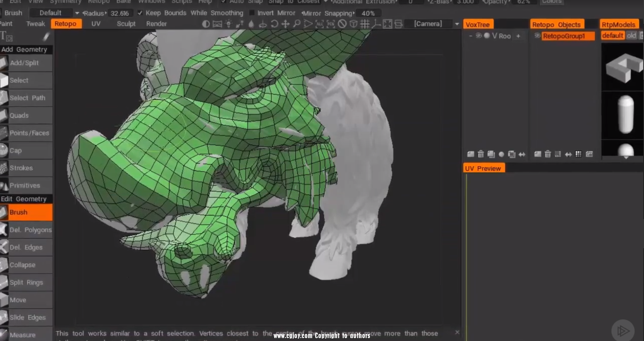The height and width of the screenshot is (341, 644).
Task: Click the PEN frame icon in view toolbar
Action: pyautogui.click(x=331, y=24)
